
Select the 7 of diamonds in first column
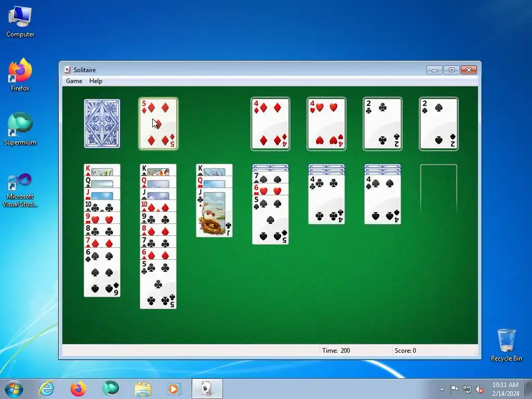point(102,242)
